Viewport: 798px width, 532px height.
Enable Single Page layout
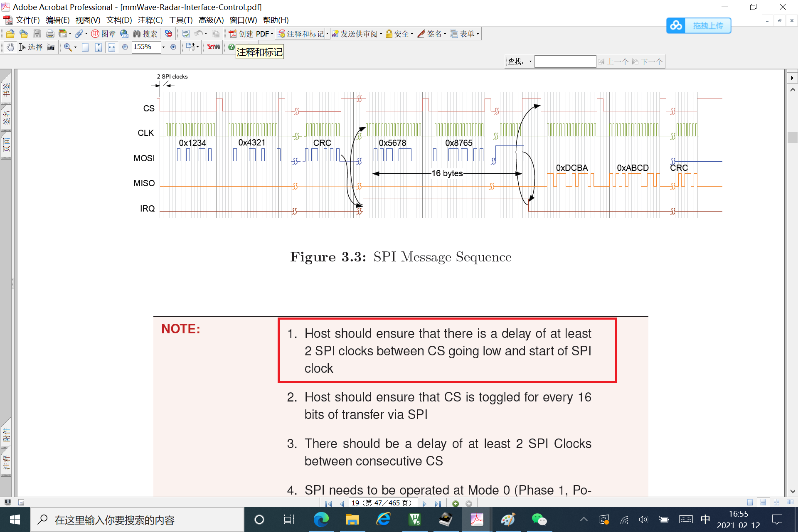coord(750,502)
